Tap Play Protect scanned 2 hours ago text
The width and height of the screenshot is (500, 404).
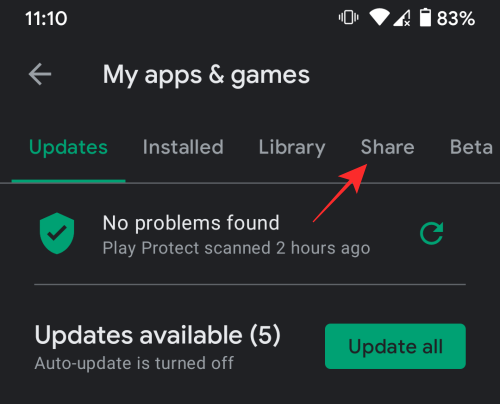point(236,248)
